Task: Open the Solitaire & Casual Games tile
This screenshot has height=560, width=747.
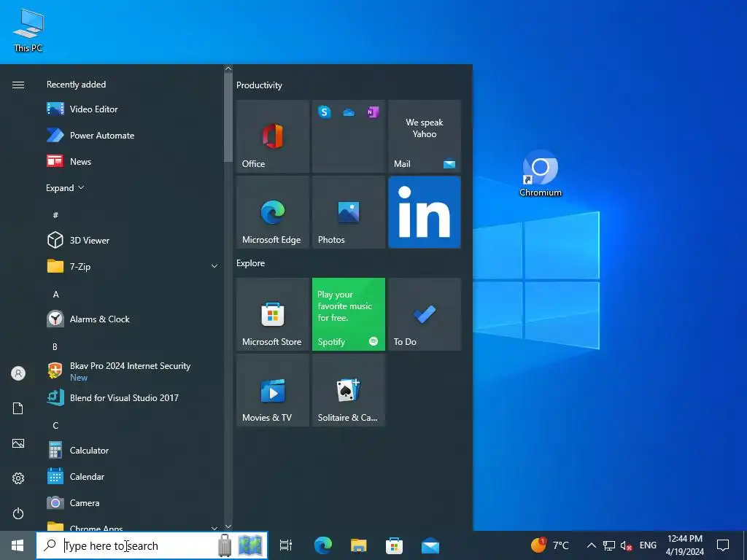Action: point(349,391)
